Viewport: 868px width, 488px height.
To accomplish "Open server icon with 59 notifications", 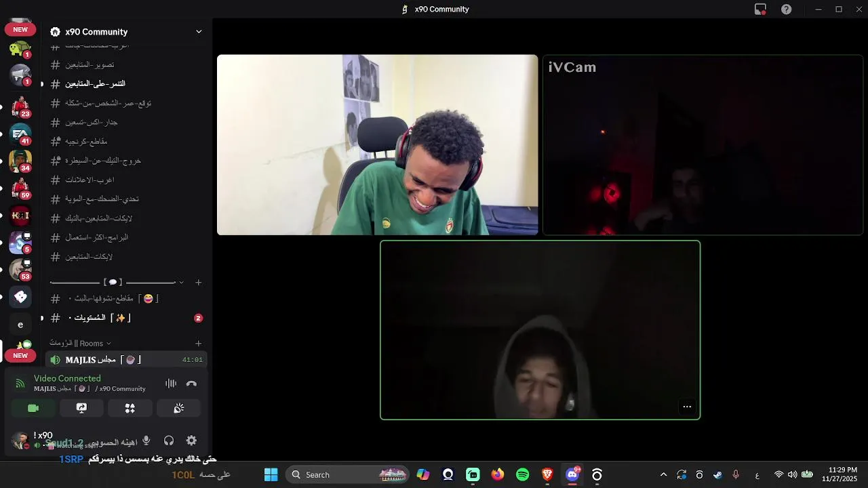I will point(20,188).
